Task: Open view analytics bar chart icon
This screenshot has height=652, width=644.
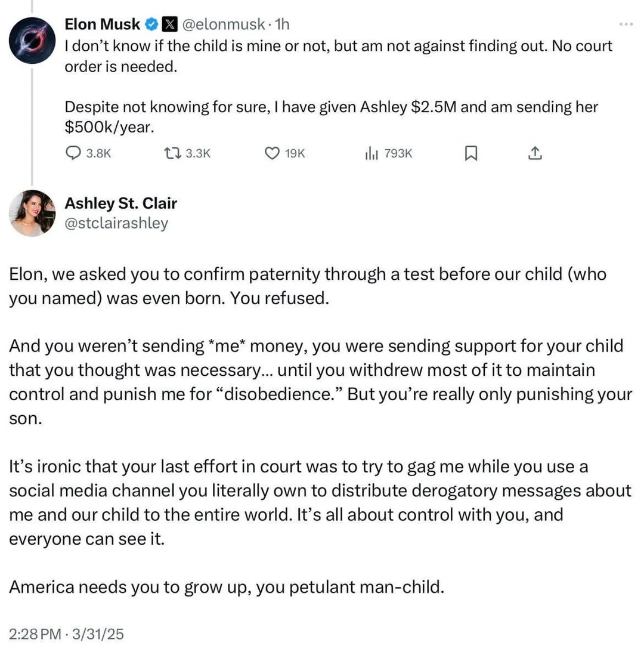Action: (372, 153)
